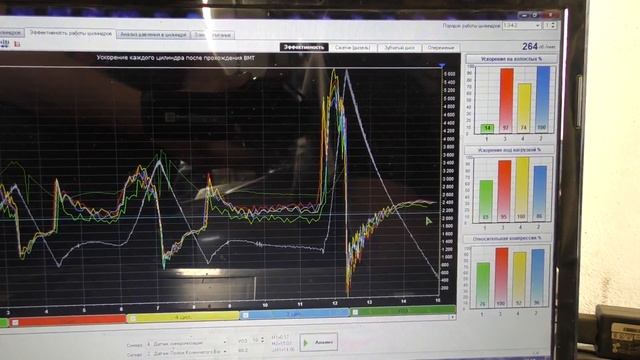This screenshot has height=360, width=640.
Task: Select the 'Эффективность' mode button
Action: click(x=304, y=47)
